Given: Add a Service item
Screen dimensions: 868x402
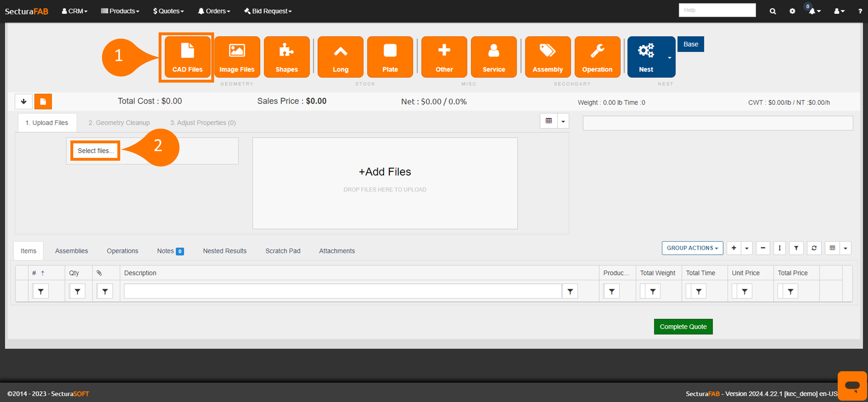Looking at the screenshot, I should [493, 57].
